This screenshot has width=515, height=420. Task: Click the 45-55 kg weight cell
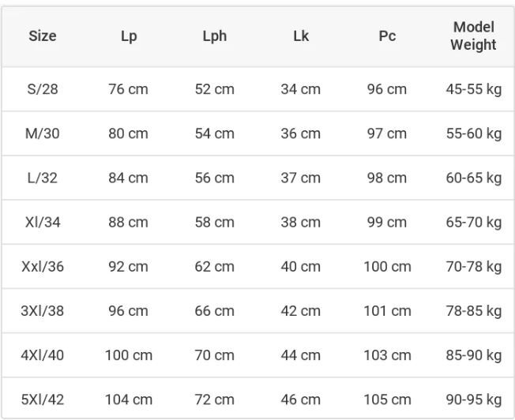(474, 89)
